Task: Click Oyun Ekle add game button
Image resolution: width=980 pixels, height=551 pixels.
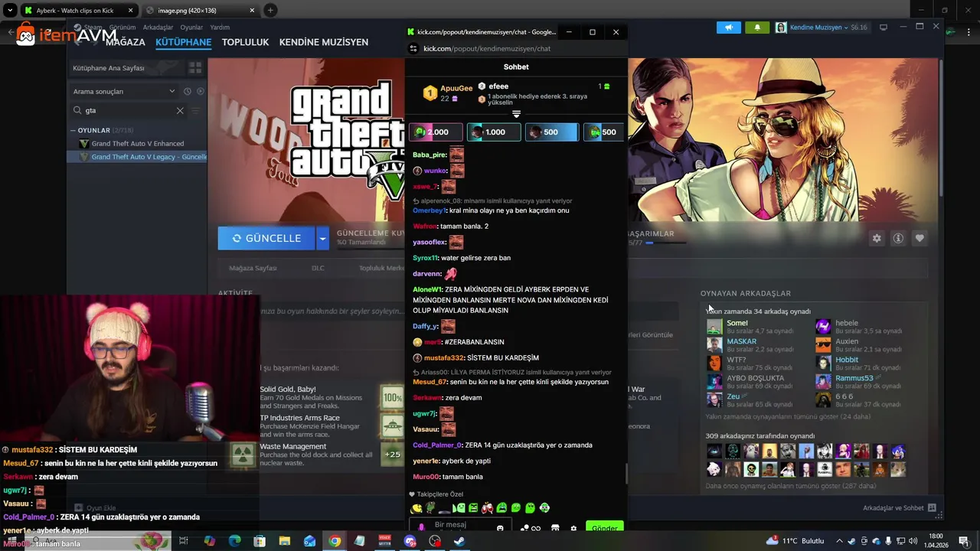Action: [95, 508]
